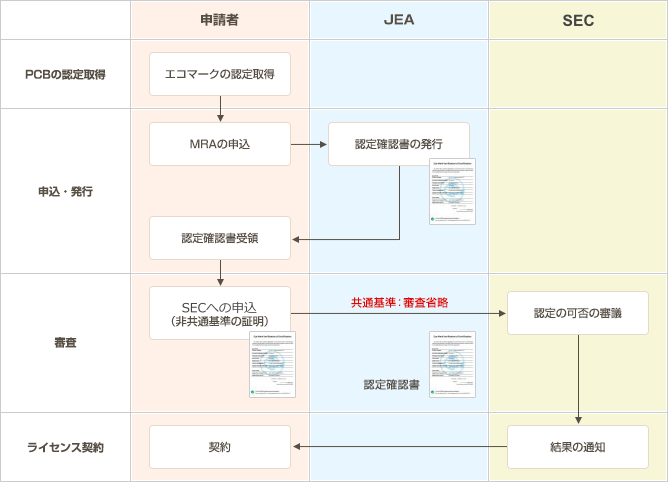Click the 結果の通知 box

578,447
